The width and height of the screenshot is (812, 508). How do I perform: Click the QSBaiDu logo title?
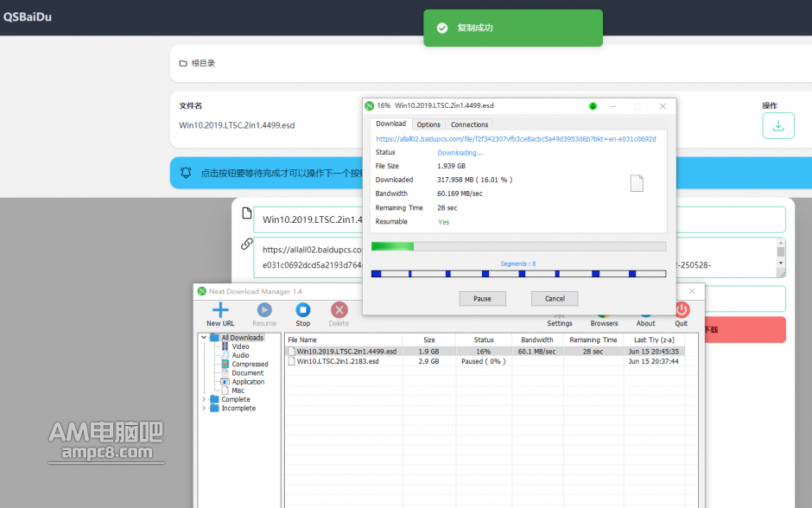pos(28,16)
